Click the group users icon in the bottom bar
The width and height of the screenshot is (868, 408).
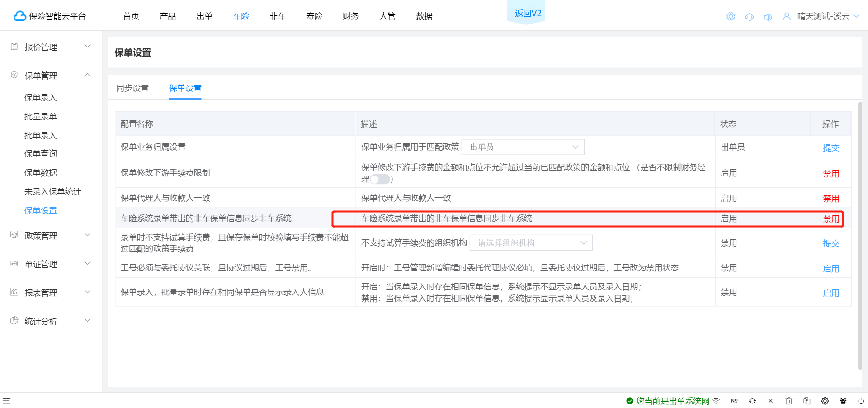pyautogui.click(x=843, y=401)
